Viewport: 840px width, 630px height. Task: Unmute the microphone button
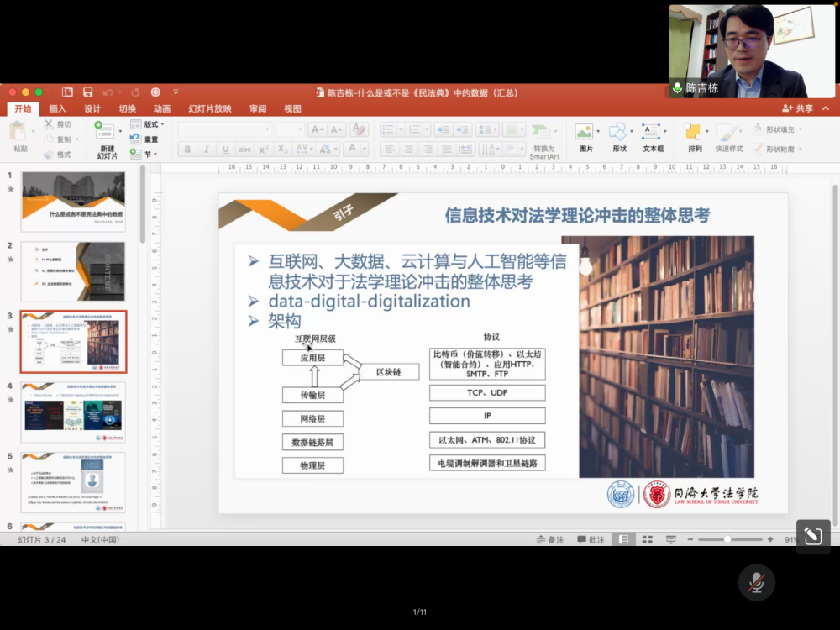756,581
